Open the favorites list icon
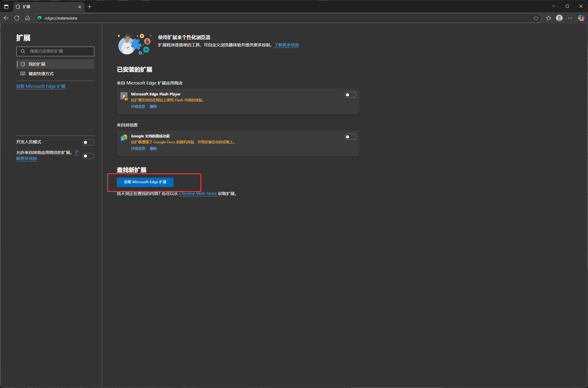The image size is (588, 388). tap(549, 18)
